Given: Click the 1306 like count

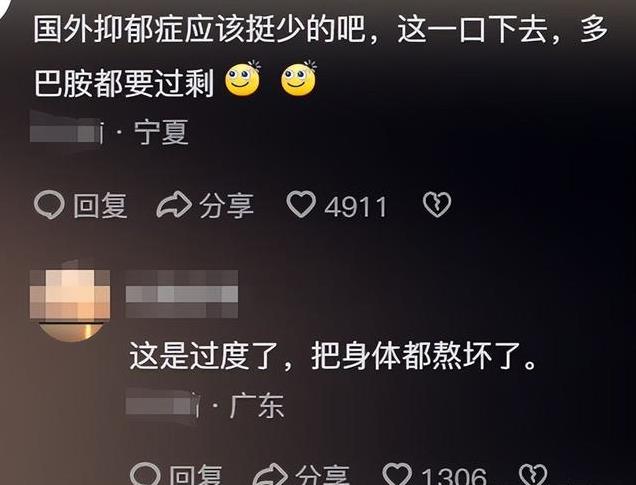Looking at the screenshot, I should pos(453,475).
